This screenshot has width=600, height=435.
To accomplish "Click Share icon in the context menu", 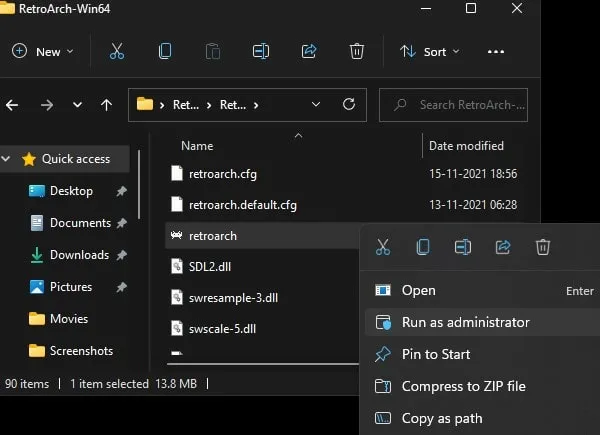I will (x=503, y=247).
